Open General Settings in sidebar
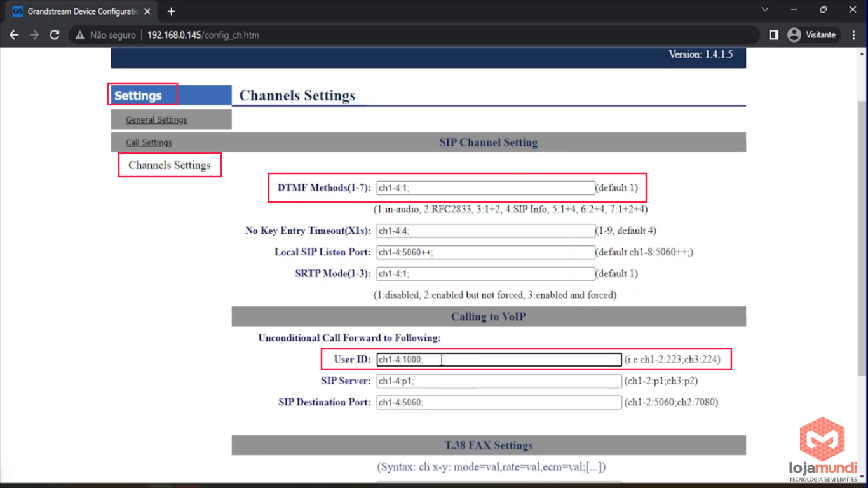868x488 pixels. (x=156, y=119)
